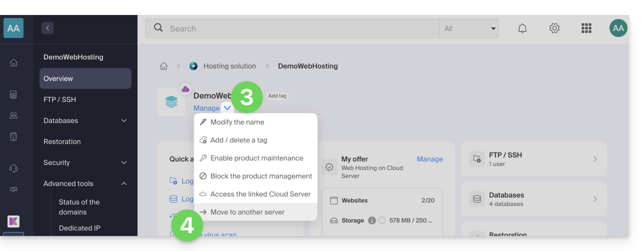Click the home breadcrumb icon
The image size is (644, 251).
[163, 66]
